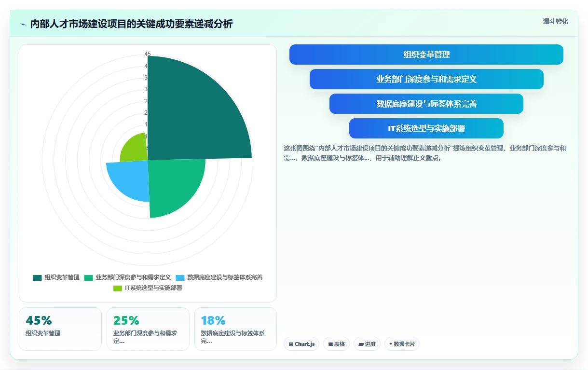
Task: Click the 45 axis label on chart
Action: (x=148, y=54)
